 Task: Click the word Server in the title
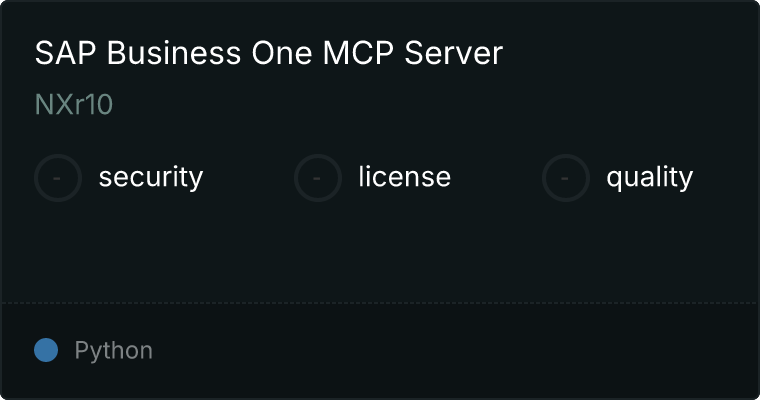[x=454, y=53]
